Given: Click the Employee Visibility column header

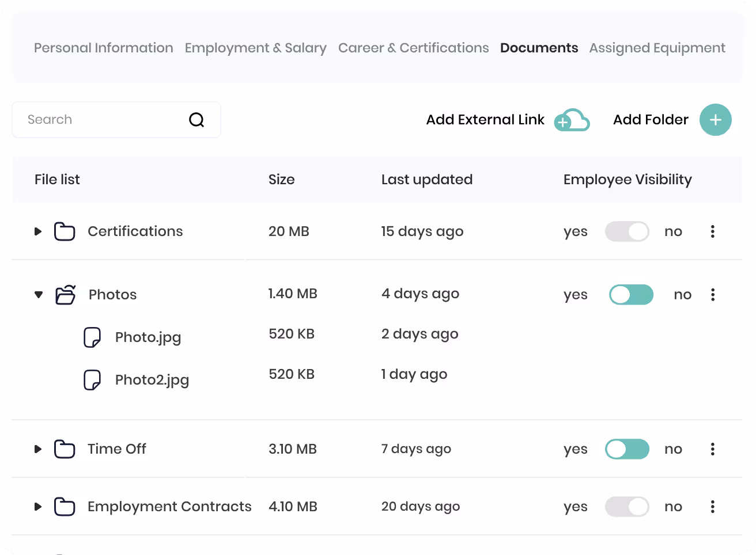Looking at the screenshot, I should 628,180.
